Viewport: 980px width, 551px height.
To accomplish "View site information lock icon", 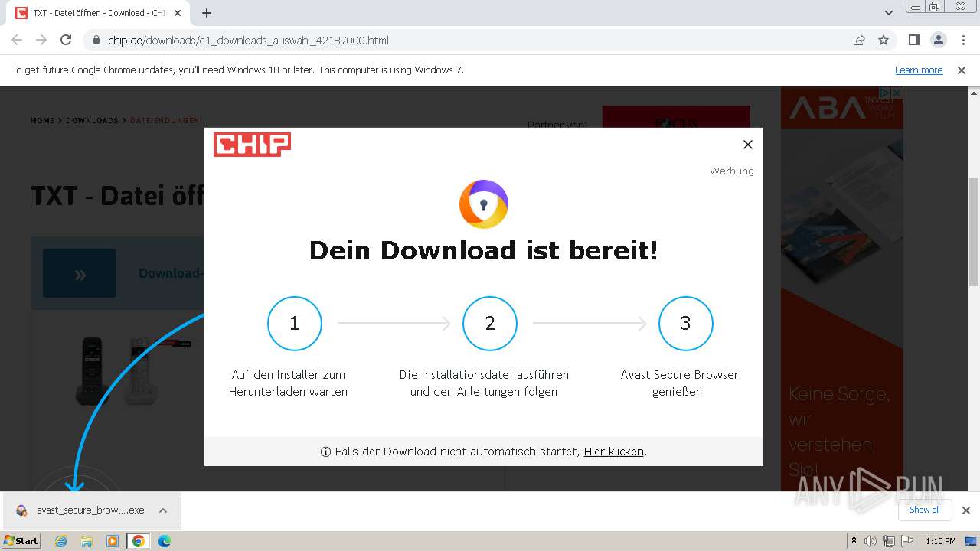I will [96, 40].
